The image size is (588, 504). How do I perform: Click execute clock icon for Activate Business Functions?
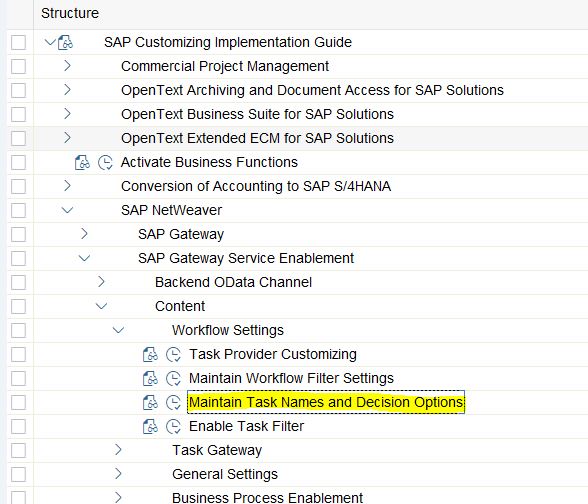pyautogui.click(x=105, y=163)
